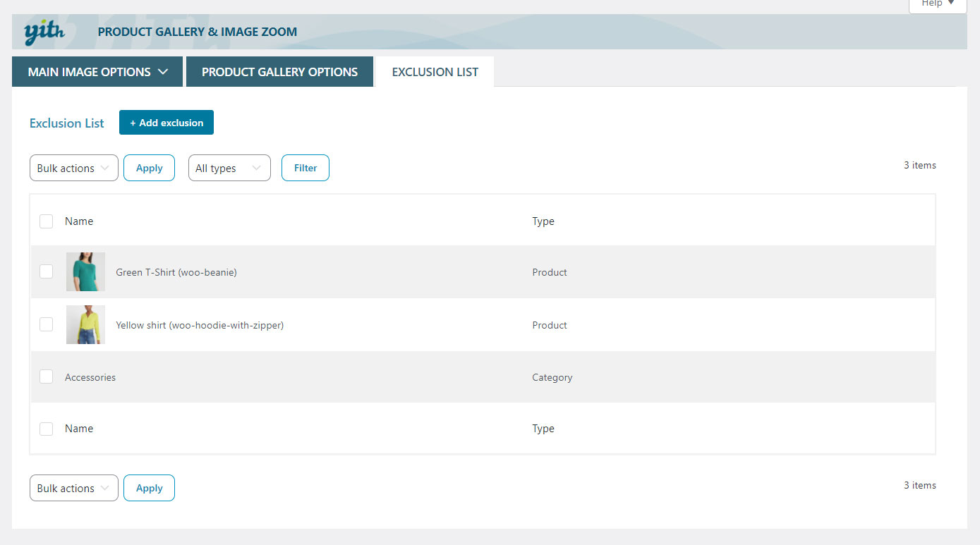Tick the checkbox for Green T-Shirt row
980x545 pixels.
(47, 271)
